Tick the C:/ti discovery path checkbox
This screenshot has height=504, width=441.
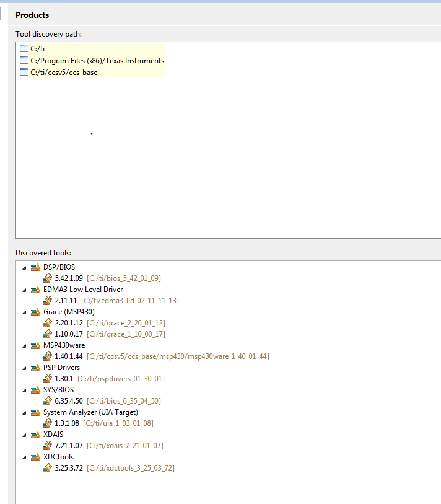(x=24, y=48)
